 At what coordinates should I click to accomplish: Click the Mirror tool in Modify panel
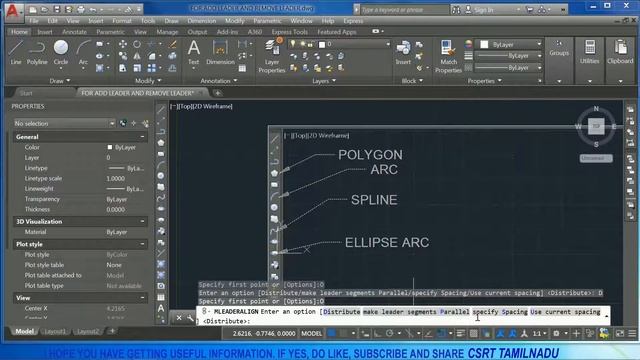click(x=137, y=56)
